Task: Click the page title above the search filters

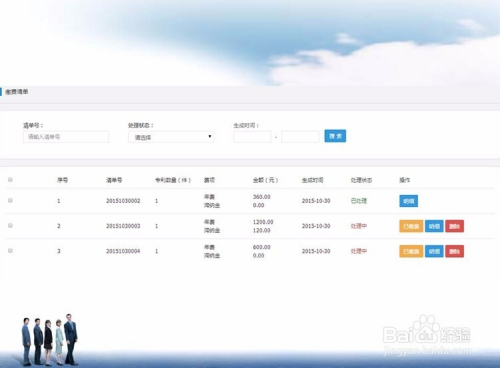Action: [17, 92]
